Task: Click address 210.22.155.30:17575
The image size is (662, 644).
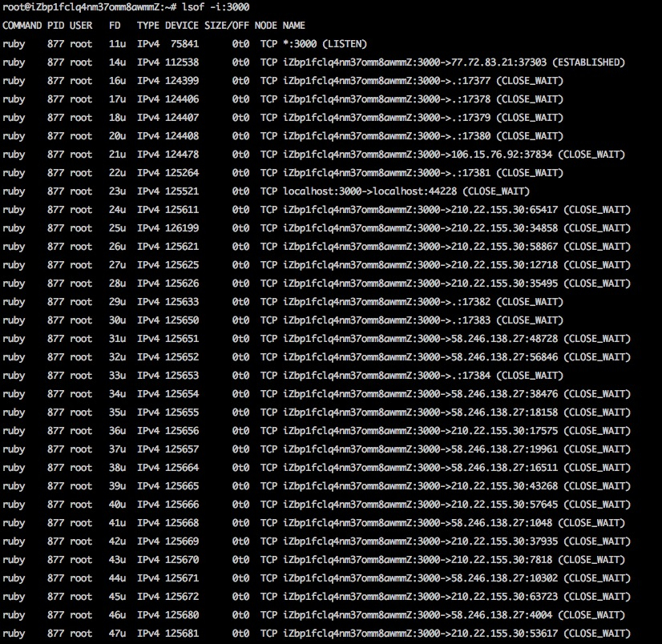Action: coord(505,431)
